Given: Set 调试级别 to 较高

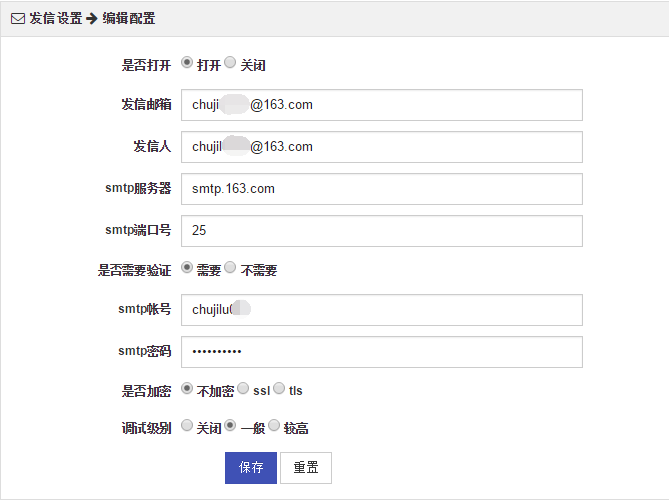Looking at the screenshot, I should [x=274, y=425].
